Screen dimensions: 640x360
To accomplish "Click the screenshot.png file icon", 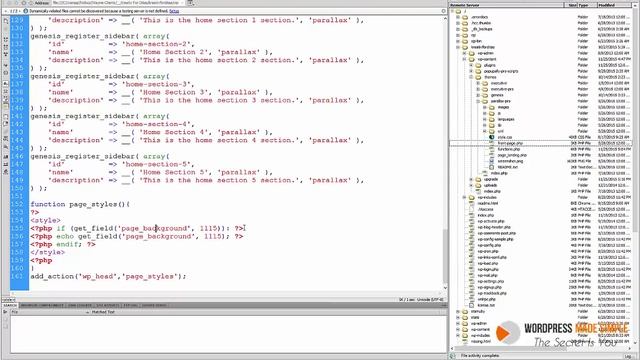I will click(492, 161).
